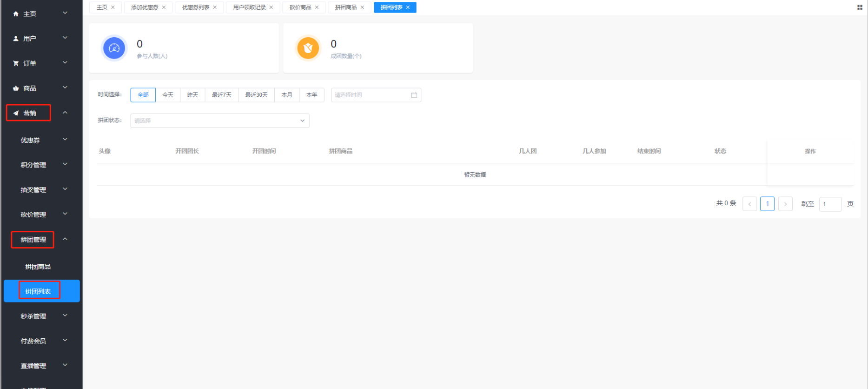
Task: Click the product basket icon
Action: pos(16,88)
